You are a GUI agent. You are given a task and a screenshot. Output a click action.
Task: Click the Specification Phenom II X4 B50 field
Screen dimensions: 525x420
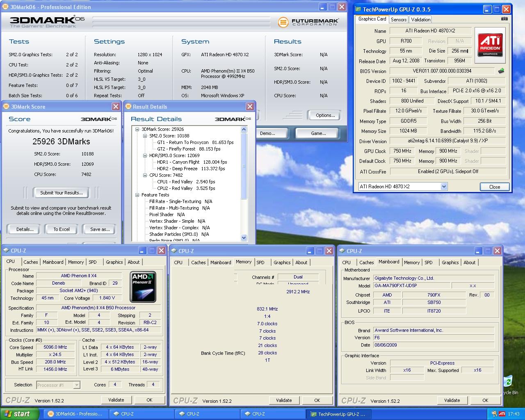point(98,308)
